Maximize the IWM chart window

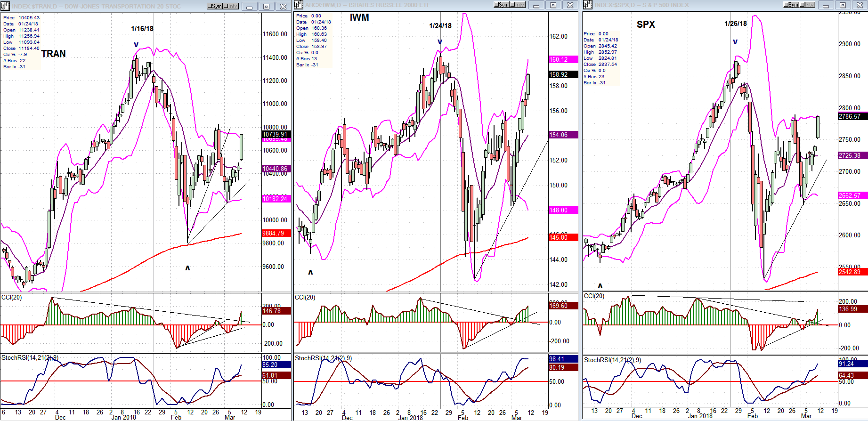553,5
